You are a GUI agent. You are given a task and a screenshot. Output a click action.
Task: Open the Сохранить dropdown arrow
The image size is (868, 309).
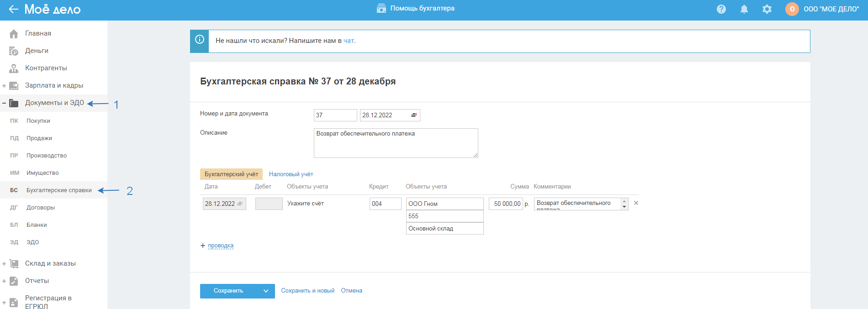(x=266, y=291)
